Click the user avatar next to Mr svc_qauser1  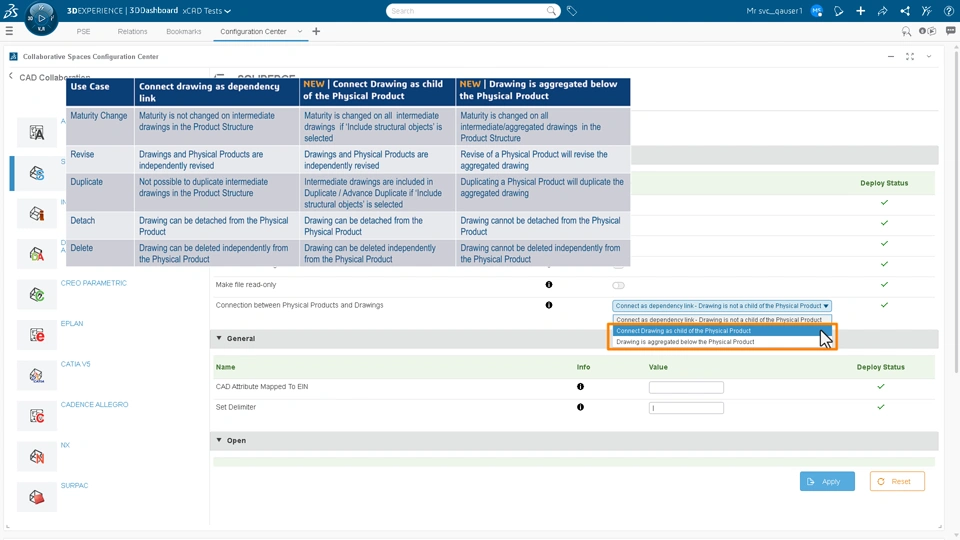pos(817,10)
